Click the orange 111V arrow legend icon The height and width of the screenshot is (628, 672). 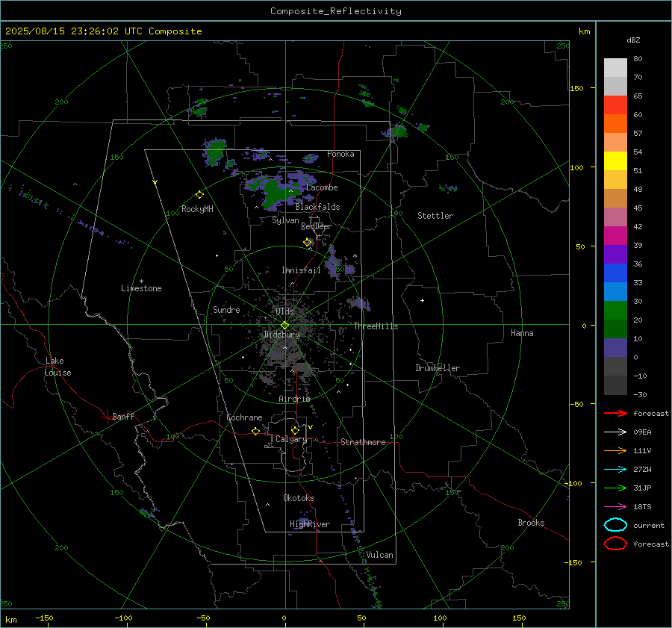click(615, 450)
